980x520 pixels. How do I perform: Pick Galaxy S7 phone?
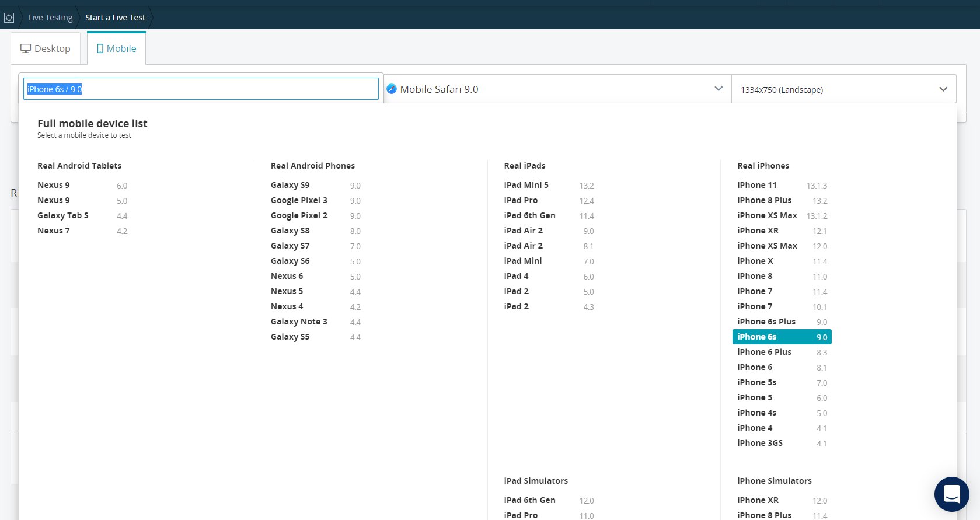[x=316, y=246]
